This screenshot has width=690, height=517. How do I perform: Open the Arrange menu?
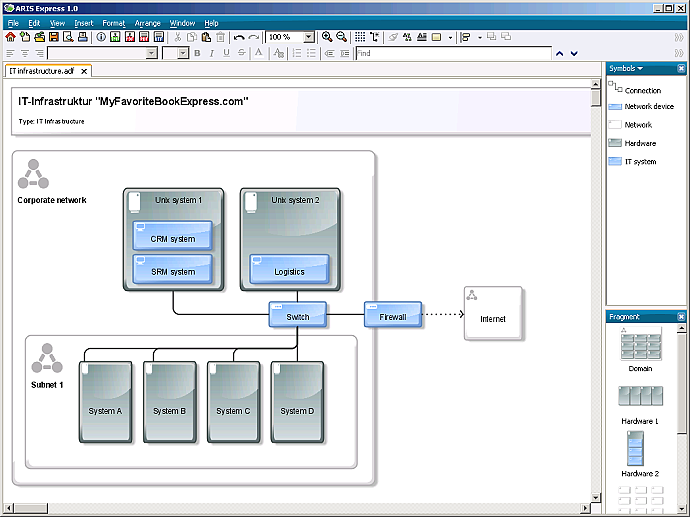147,23
